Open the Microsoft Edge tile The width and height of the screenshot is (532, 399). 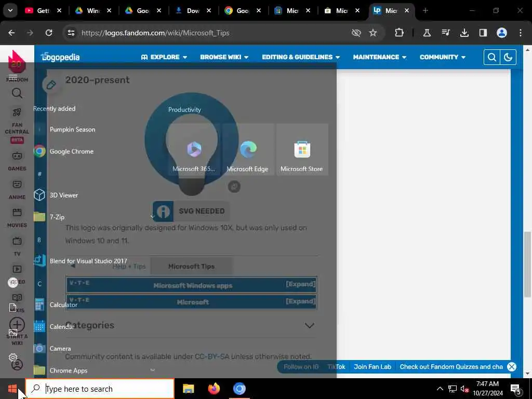(248, 150)
